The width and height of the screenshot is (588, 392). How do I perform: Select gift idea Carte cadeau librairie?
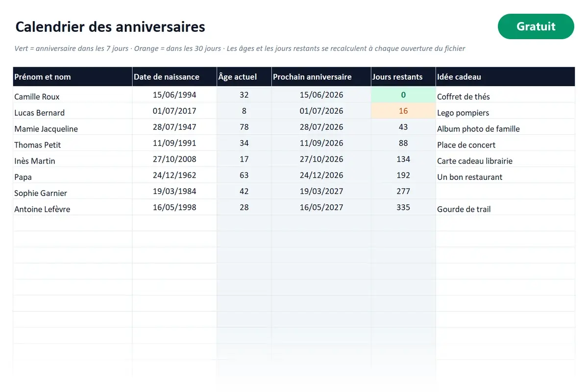click(505, 159)
